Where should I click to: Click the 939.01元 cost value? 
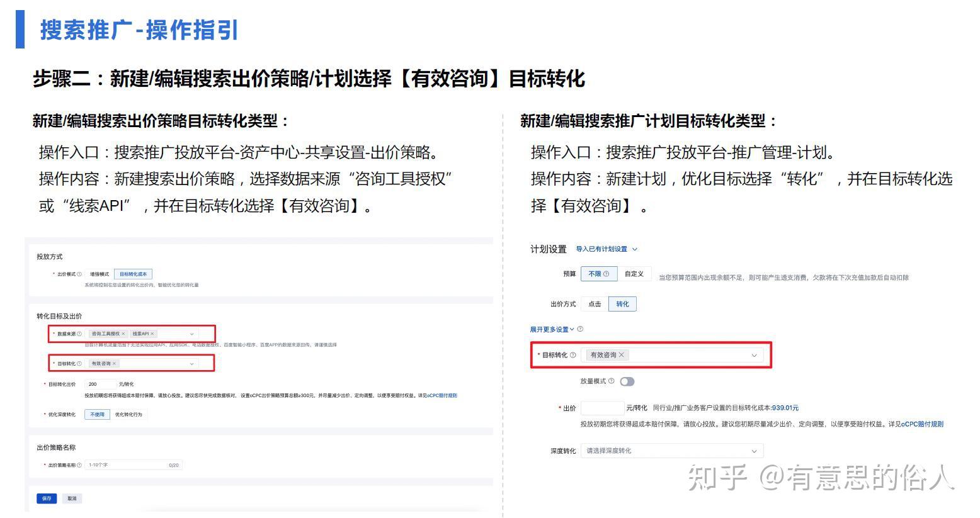[x=785, y=408]
